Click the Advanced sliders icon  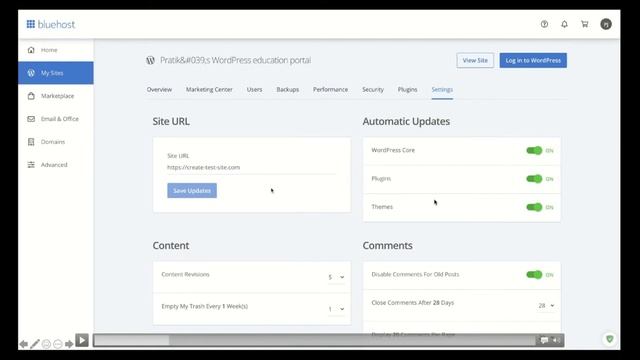pyautogui.click(x=31, y=164)
